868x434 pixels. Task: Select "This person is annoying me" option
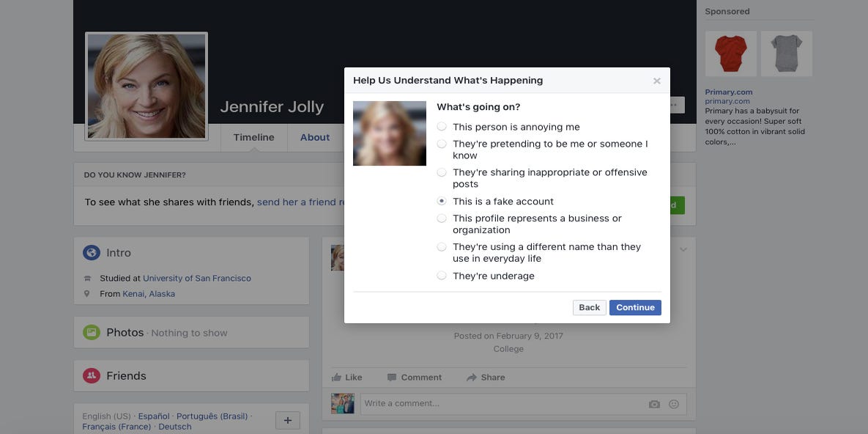click(x=442, y=127)
